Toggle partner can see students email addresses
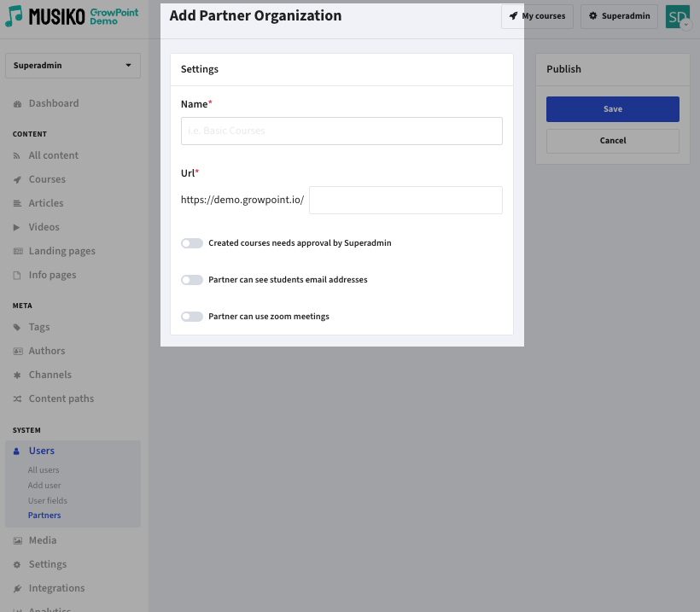Viewport: 700px width, 612px height. pyautogui.click(x=192, y=280)
